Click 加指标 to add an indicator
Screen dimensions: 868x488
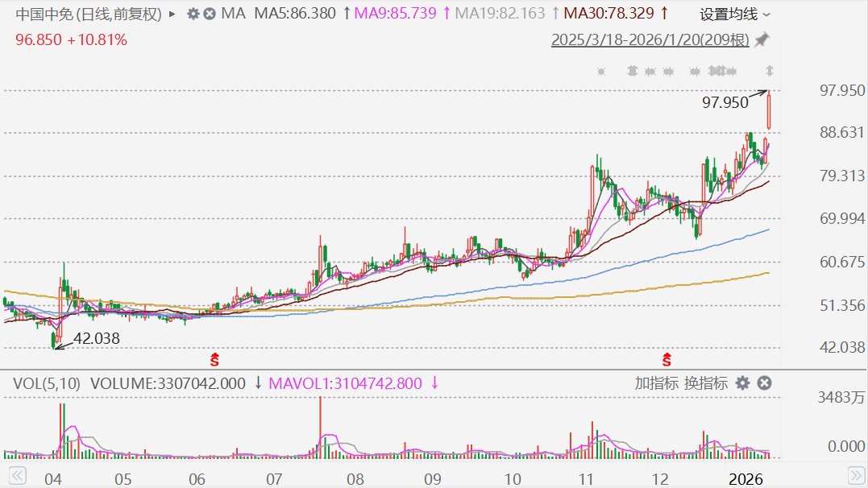[x=656, y=383]
